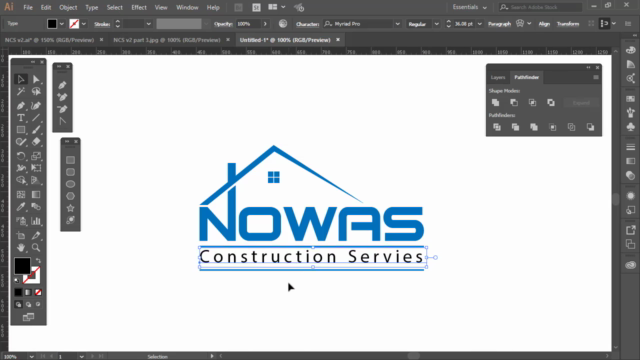640x360 pixels.
Task: Open the Regular font style dropdown
Action: pyautogui.click(x=436, y=24)
